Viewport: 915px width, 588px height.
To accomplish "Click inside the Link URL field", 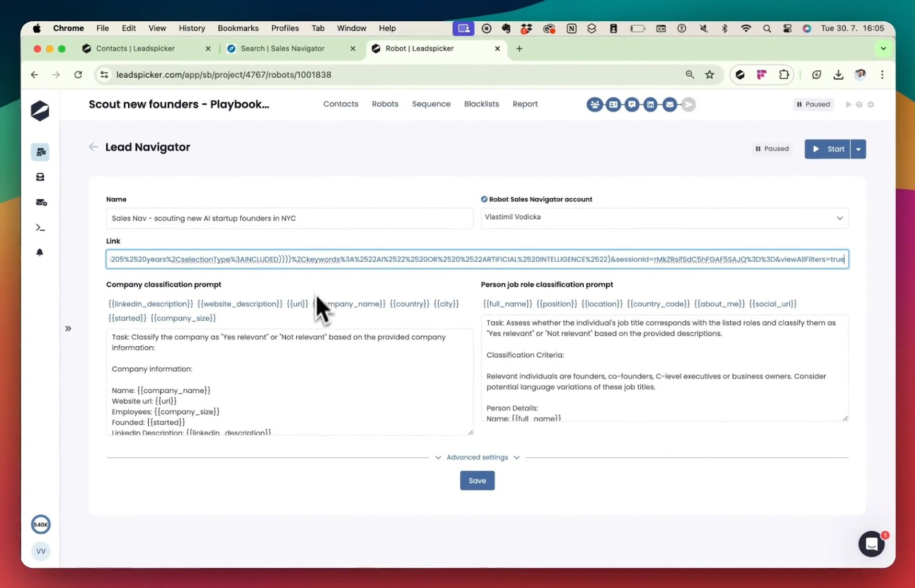I will (x=477, y=259).
